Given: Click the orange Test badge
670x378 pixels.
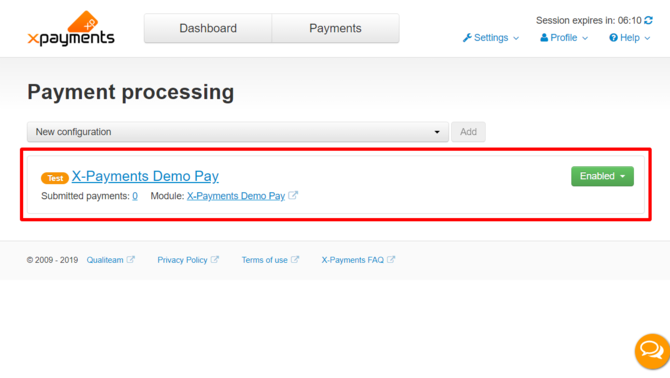Looking at the screenshot, I should coord(55,178).
